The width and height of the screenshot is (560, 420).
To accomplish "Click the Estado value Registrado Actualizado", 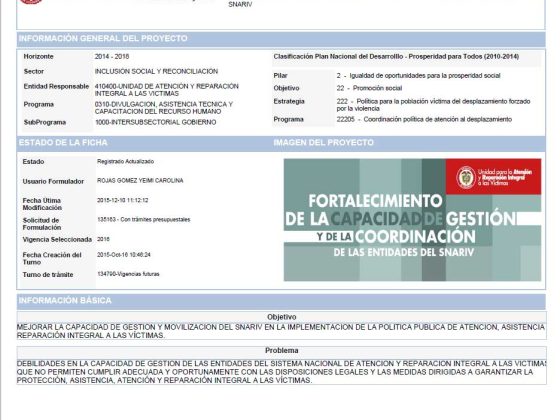I will (125, 161).
